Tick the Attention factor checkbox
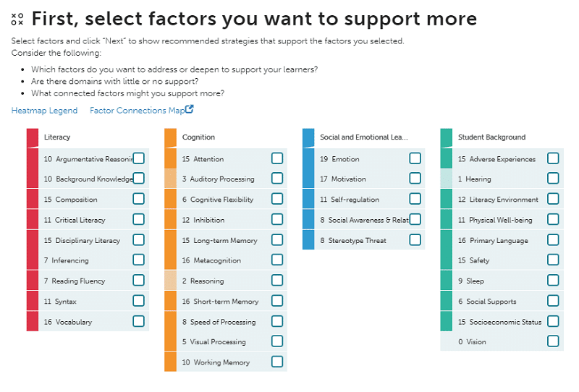 [x=277, y=158]
